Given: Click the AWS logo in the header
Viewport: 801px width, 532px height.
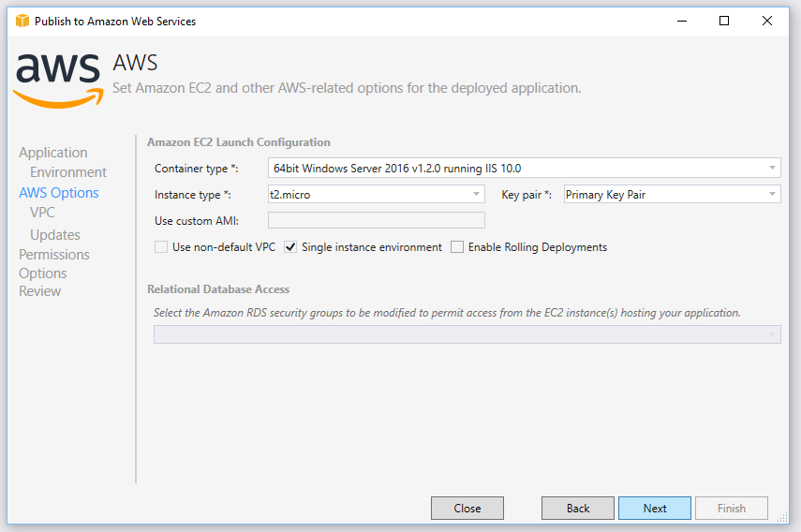Looking at the screenshot, I should click(58, 80).
